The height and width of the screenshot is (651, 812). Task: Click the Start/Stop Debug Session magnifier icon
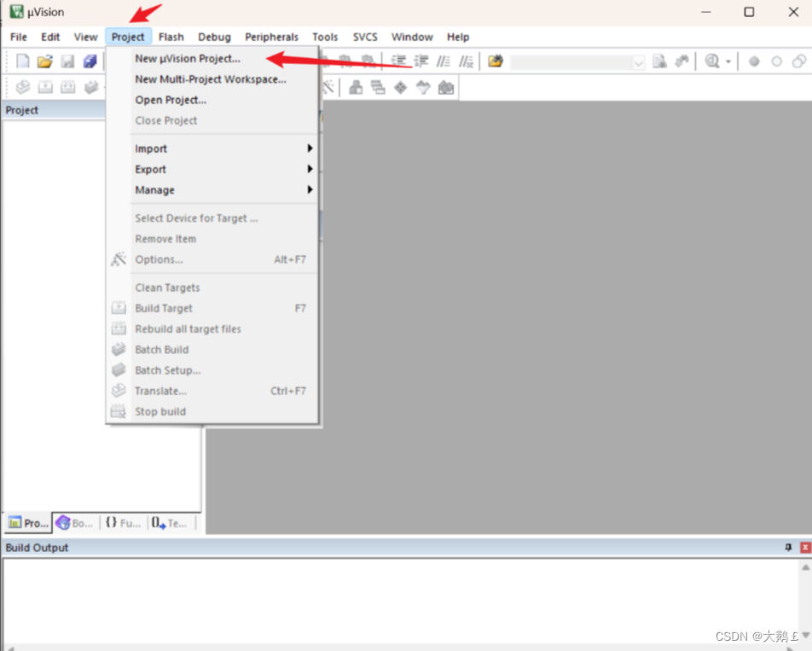[712, 61]
